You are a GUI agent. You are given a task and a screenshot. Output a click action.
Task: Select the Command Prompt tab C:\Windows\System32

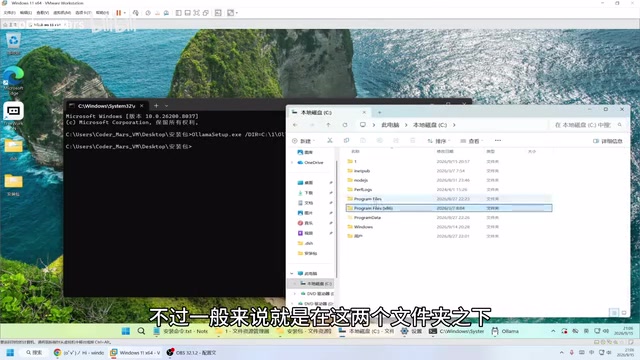[x=106, y=106]
